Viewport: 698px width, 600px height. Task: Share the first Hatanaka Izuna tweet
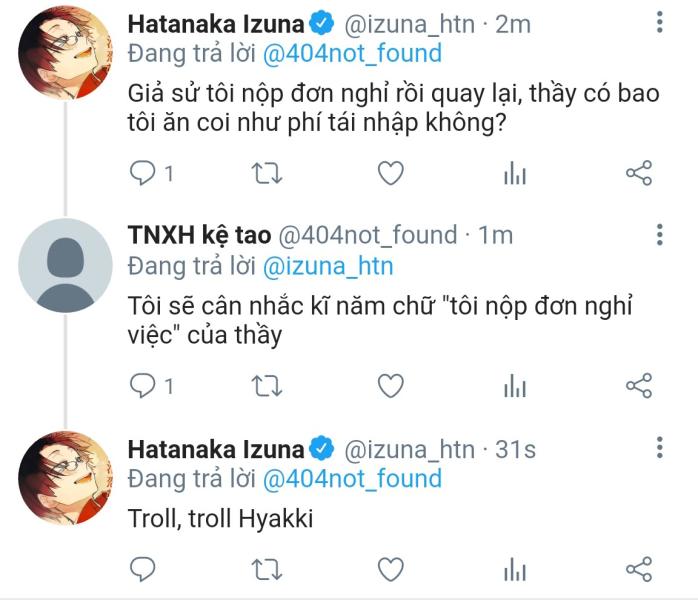[639, 173]
